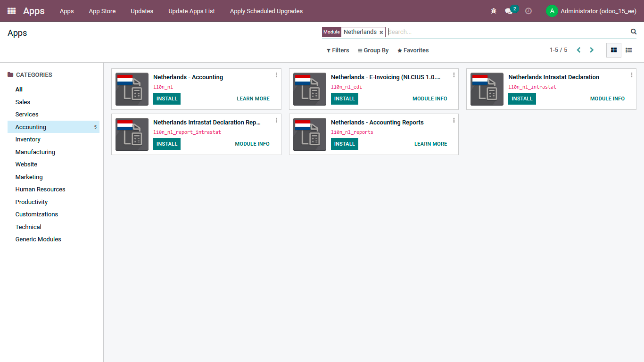Click the Administrator avatar icon
The height and width of the screenshot is (362, 644).
552,11
